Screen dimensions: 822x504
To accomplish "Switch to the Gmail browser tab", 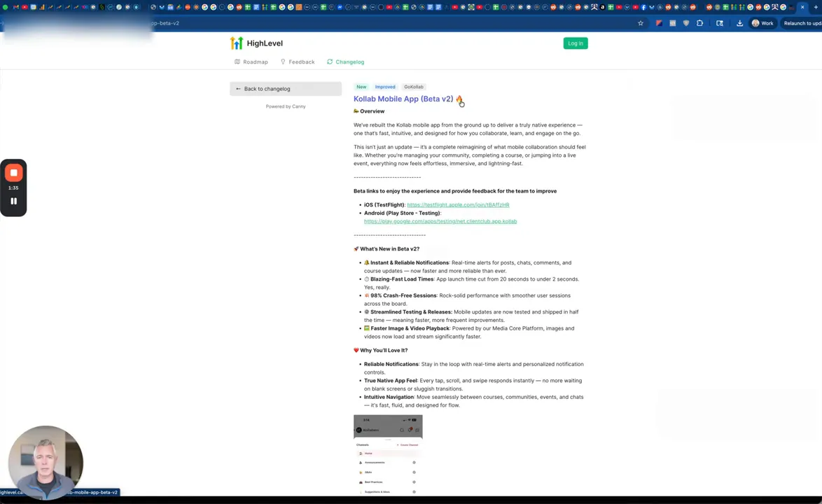I will tap(15, 7).
